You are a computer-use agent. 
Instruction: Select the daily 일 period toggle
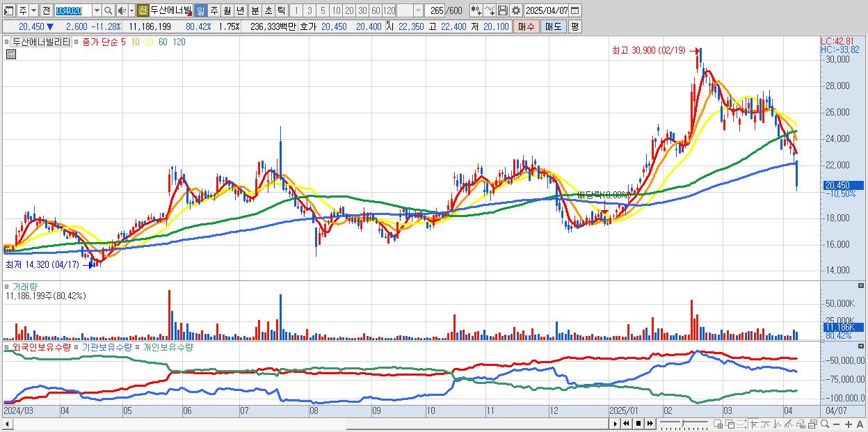[x=200, y=10]
